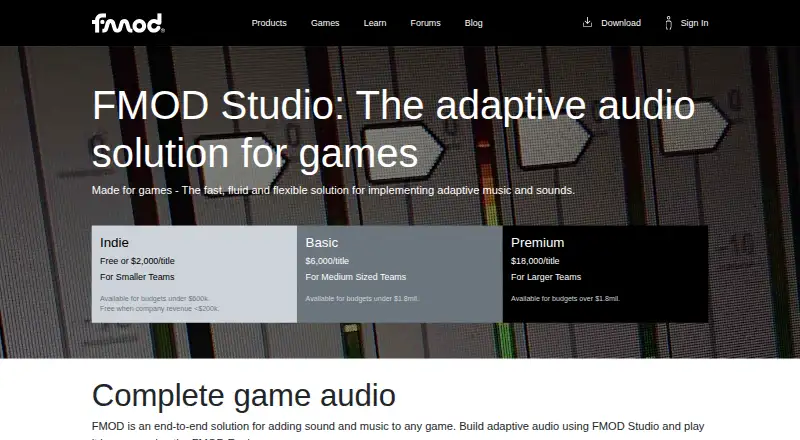The image size is (800, 440).
Task: Select the Basic pricing card heading
Action: (322, 242)
